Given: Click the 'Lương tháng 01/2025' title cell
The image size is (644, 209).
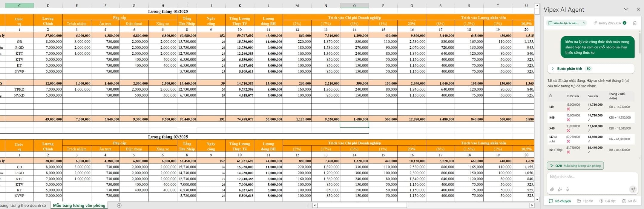Looking at the screenshot, I should click(168, 11).
